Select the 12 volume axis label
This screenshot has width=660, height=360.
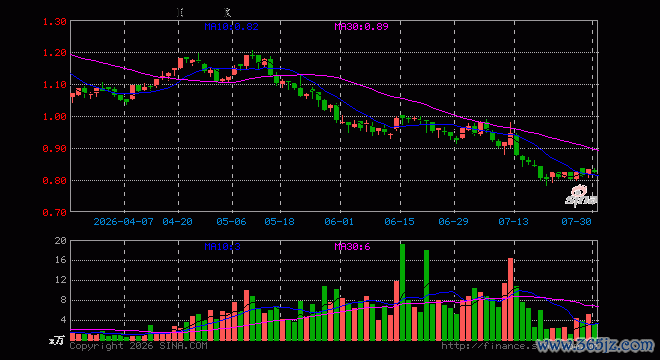[61, 280]
